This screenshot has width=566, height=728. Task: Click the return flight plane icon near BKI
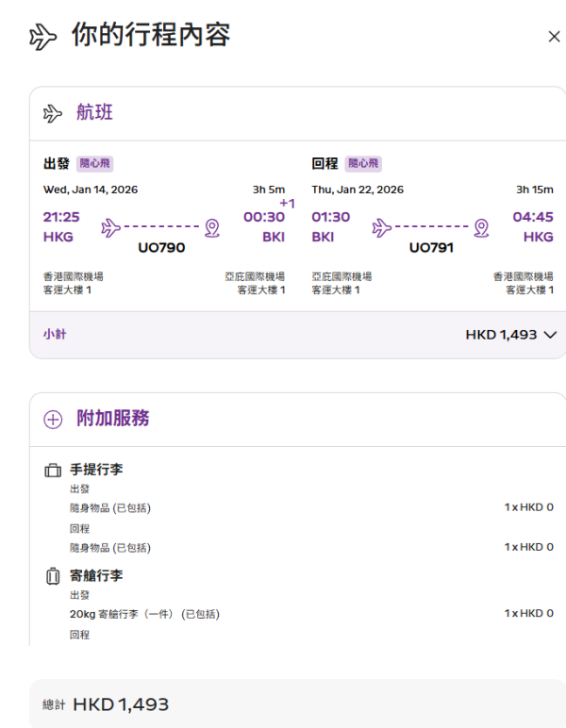[382, 227]
